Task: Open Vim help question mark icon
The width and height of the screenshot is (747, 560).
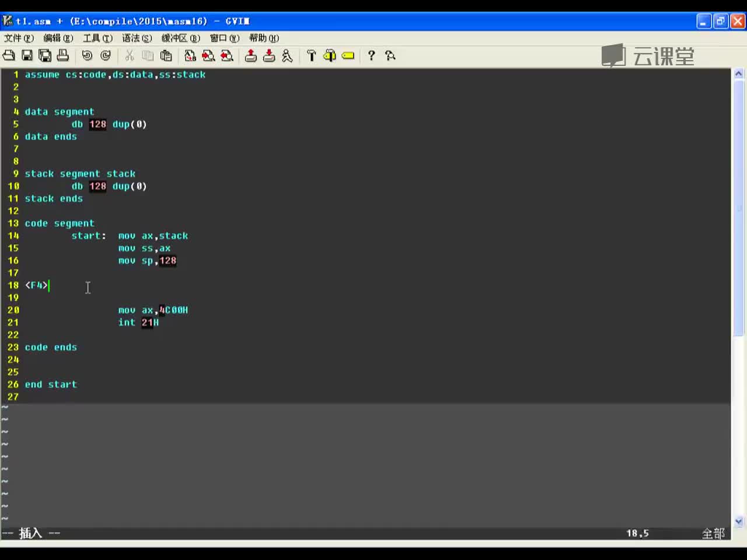Action: pyautogui.click(x=371, y=55)
